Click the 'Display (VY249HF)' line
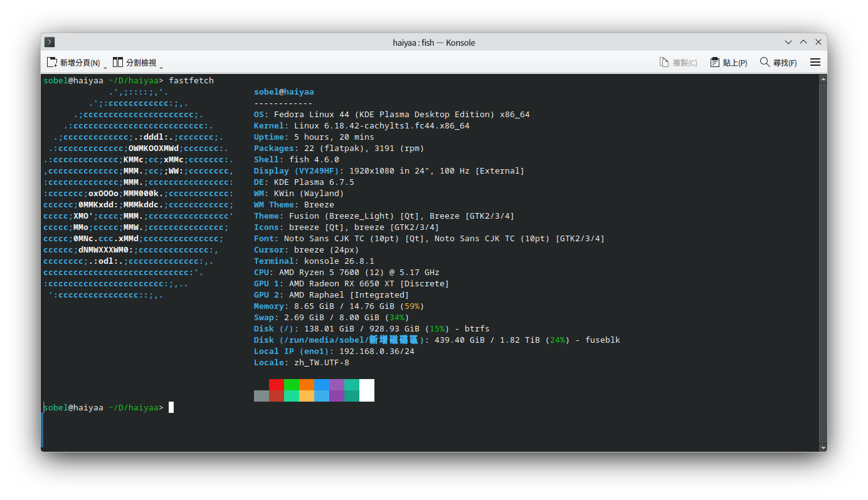Image resolution: width=868 pixels, height=500 pixels. click(x=389, y=171)
